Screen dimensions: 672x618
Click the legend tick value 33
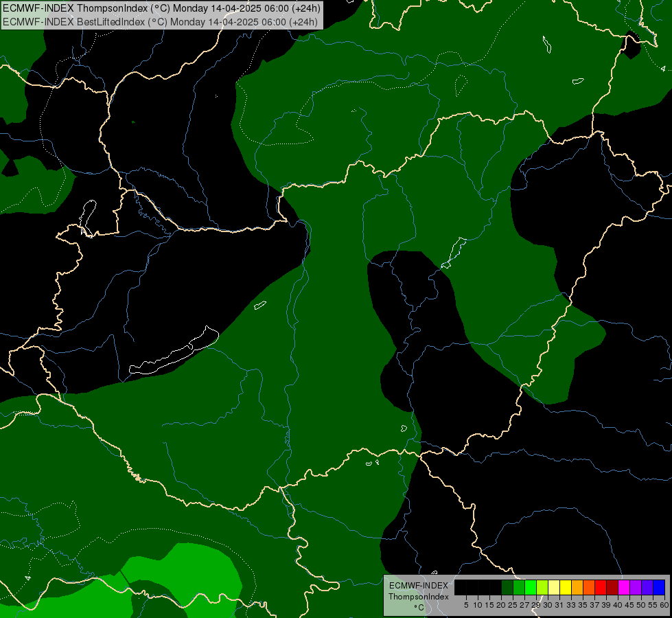[x=571, y=605]
